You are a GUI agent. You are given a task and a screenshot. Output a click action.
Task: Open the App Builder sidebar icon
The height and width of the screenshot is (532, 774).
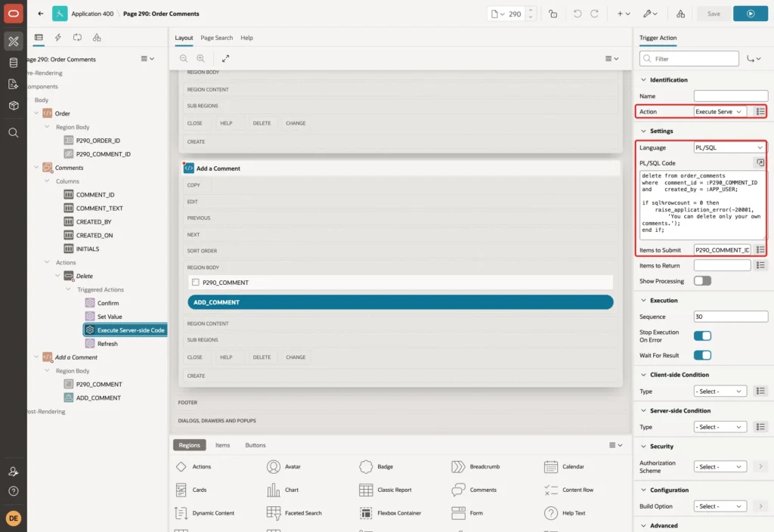click(14, 41)
